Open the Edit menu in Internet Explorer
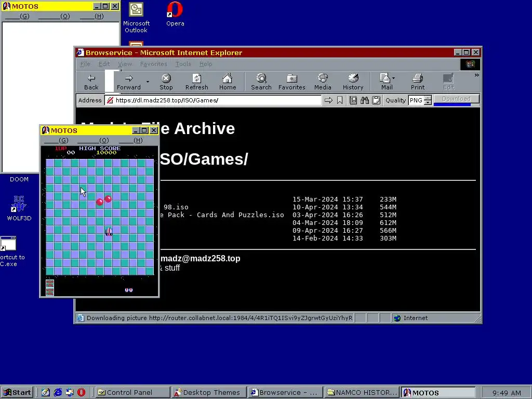Screen dimensions: 532x399 coord(104,64)
